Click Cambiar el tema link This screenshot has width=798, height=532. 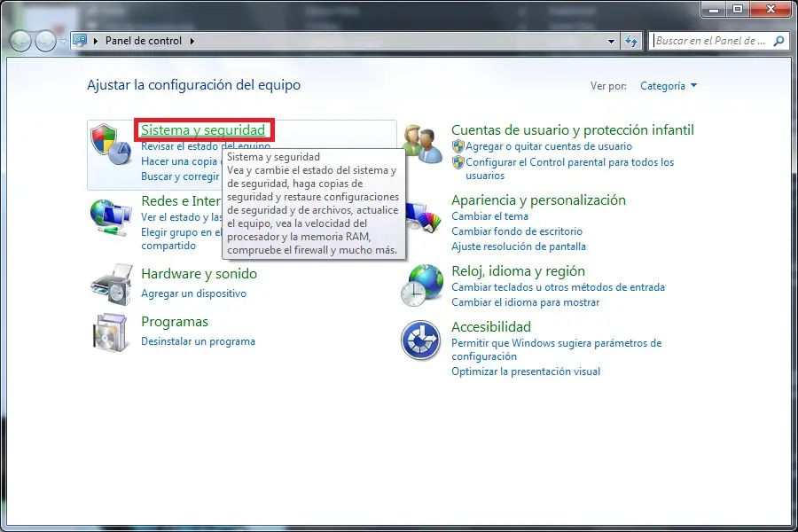click(x=489, y=215)
